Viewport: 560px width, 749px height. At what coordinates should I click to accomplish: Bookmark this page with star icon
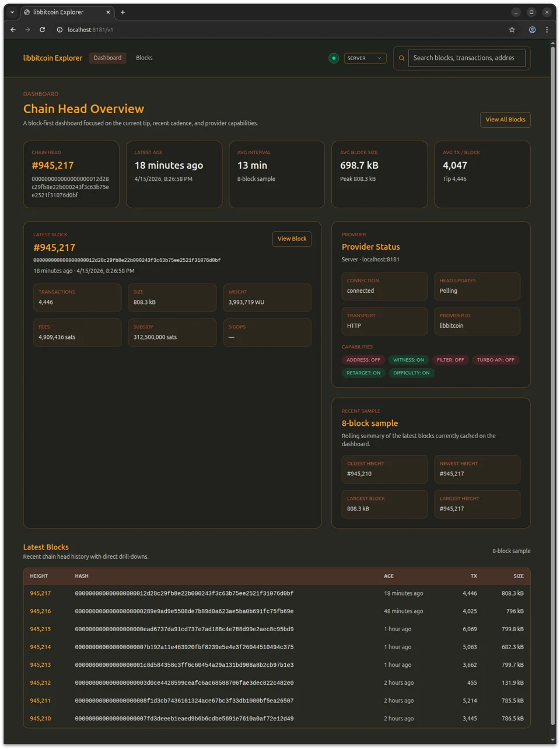coord(512,30)
